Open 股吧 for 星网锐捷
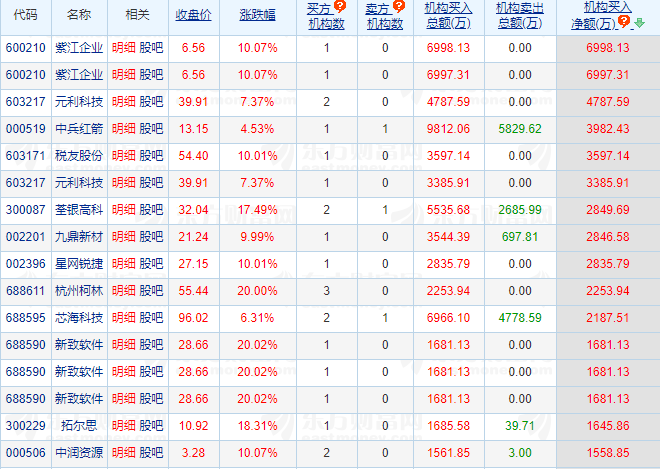 coord(151,264)
